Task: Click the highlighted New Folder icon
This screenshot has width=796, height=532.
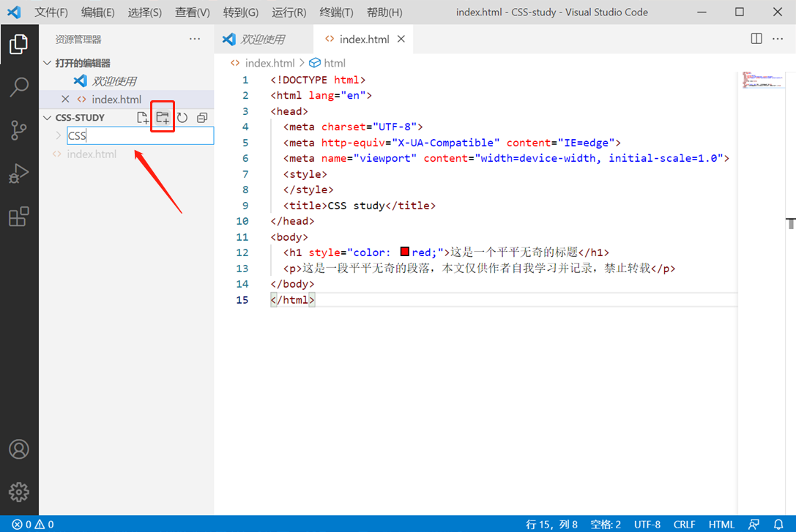Action: pyautogui.click(x=163, y=117)
